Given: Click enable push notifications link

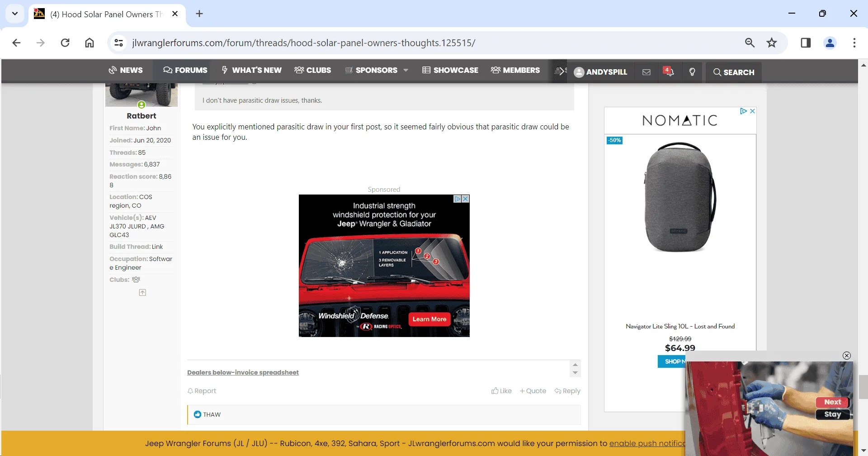Looking at the screenshot, I should click(x=647, y=443).
